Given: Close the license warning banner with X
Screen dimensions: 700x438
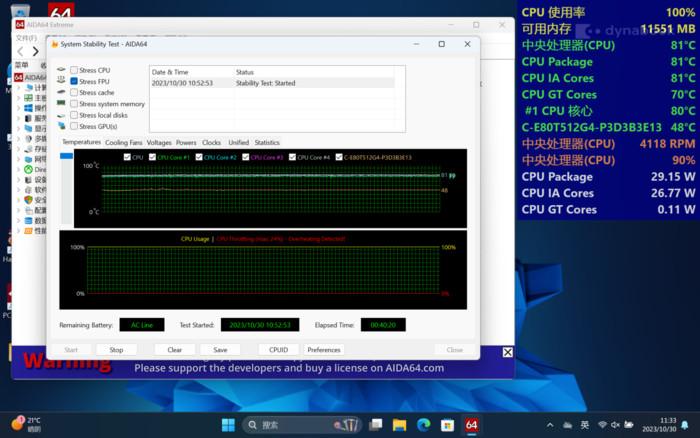Looking at the screenshot, I should click(x=508, y=352).
